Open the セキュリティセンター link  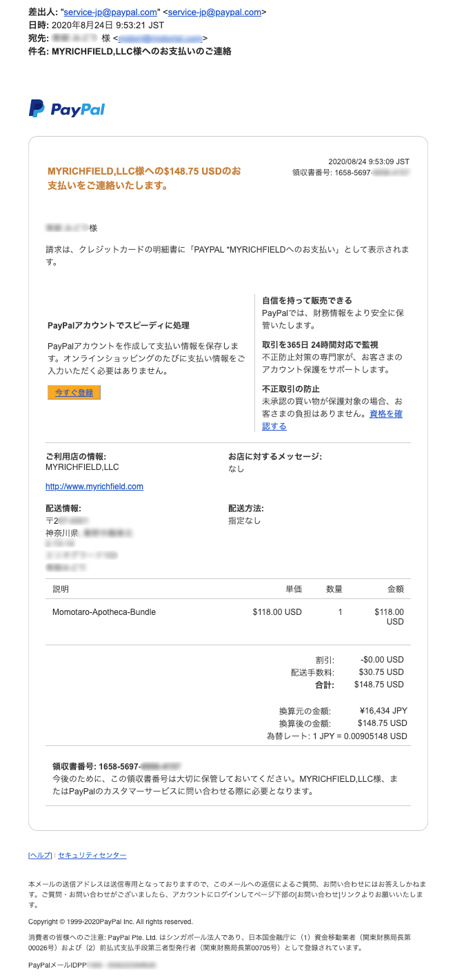point(92,855)
